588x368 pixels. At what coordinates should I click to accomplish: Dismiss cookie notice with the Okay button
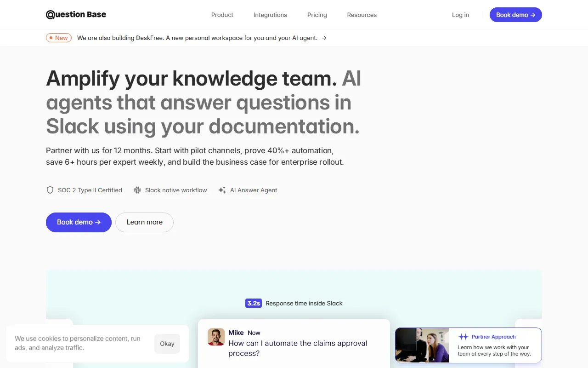(167, 344)
